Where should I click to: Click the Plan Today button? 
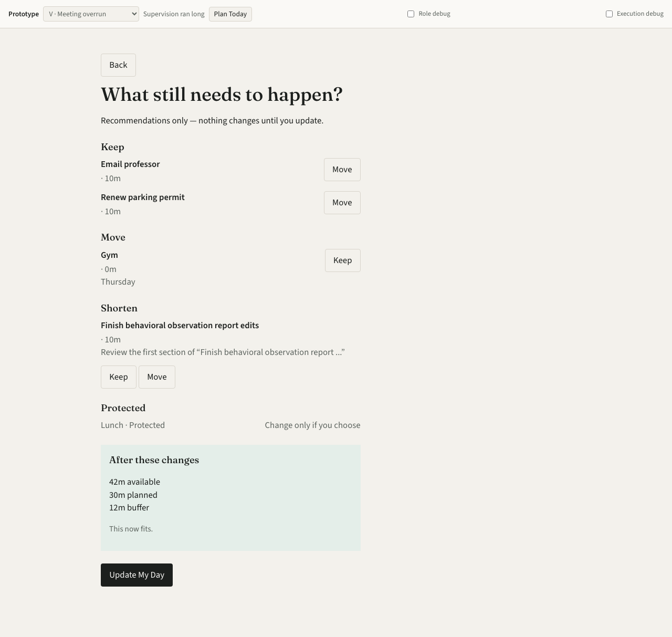230,14
